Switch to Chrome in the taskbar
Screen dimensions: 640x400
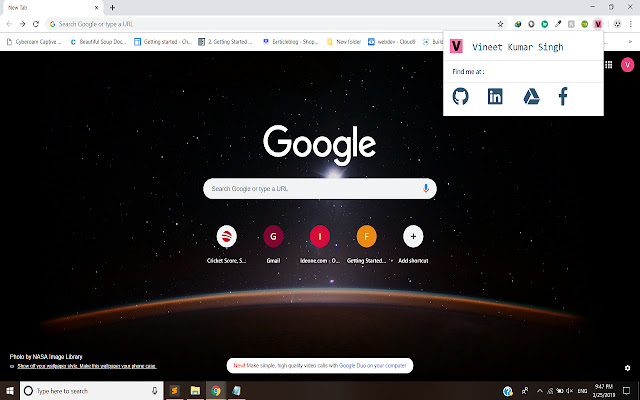point(216,391)
